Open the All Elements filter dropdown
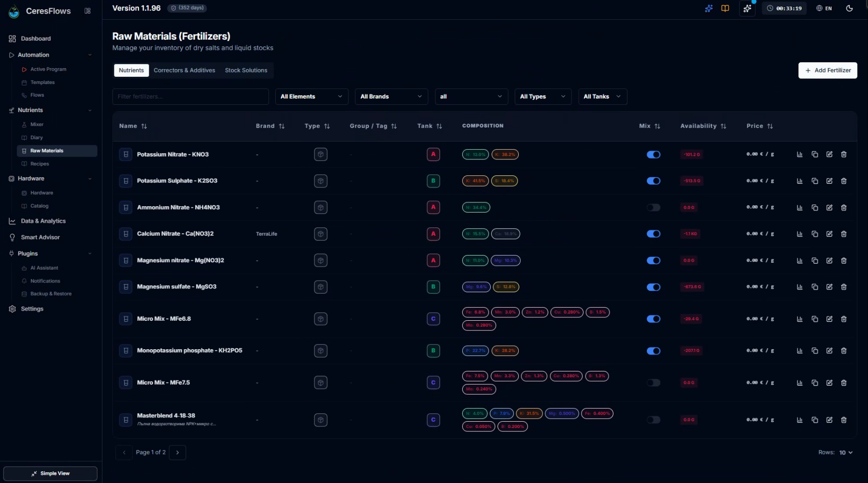The image size is (868, 483). click(312, 97)
